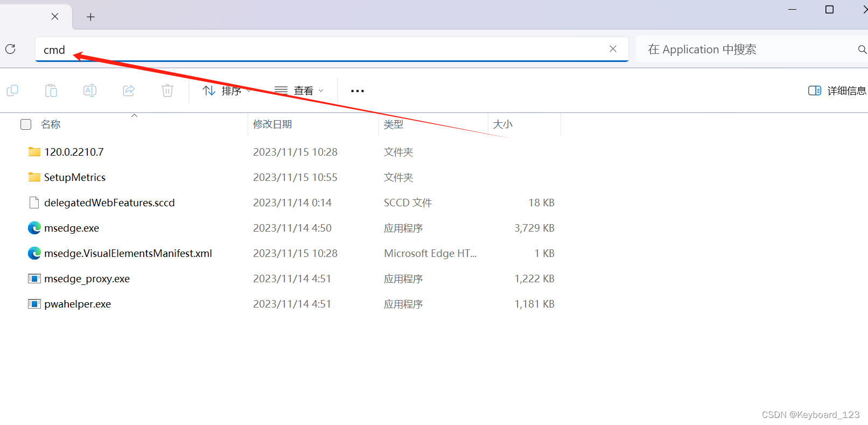Select the msedge_proxy.exe file icon
The width and height of the screenshot is (868, 425).
(x=34, y=278)
